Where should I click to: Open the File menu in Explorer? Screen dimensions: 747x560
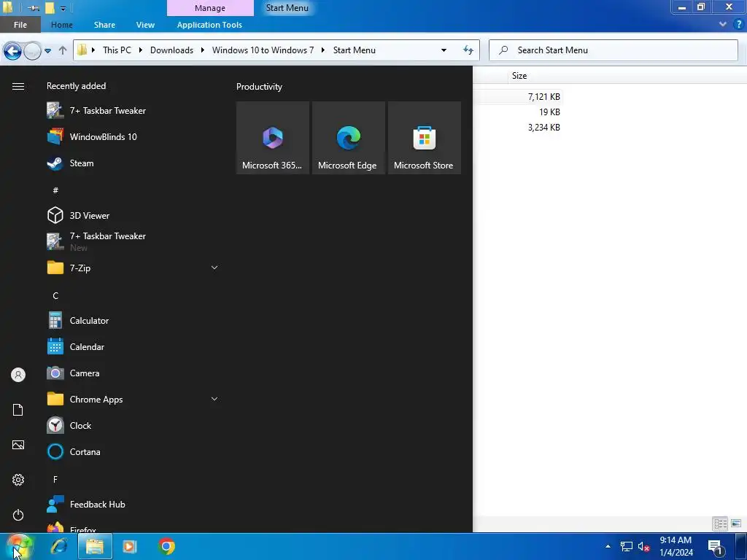pos(20,25)
